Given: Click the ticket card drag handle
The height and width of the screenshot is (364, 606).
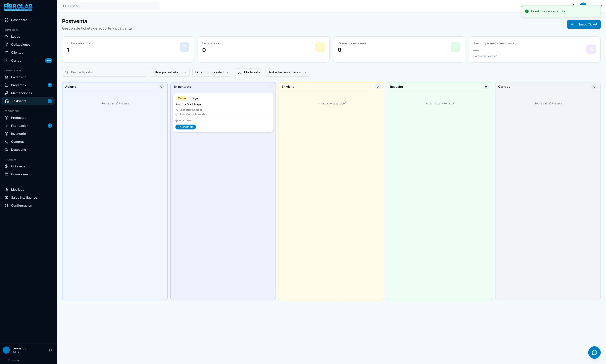Looking at the screenshot, I should [269, 98].
